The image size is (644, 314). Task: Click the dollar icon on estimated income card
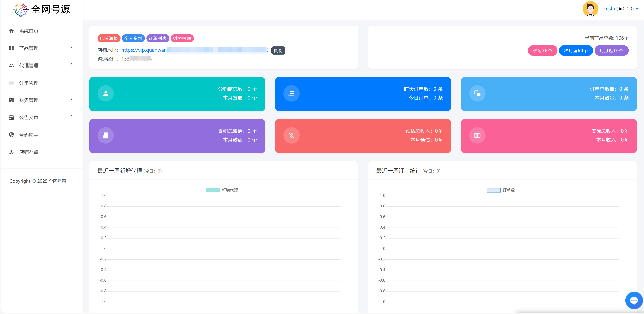click(x=291, y=136)
